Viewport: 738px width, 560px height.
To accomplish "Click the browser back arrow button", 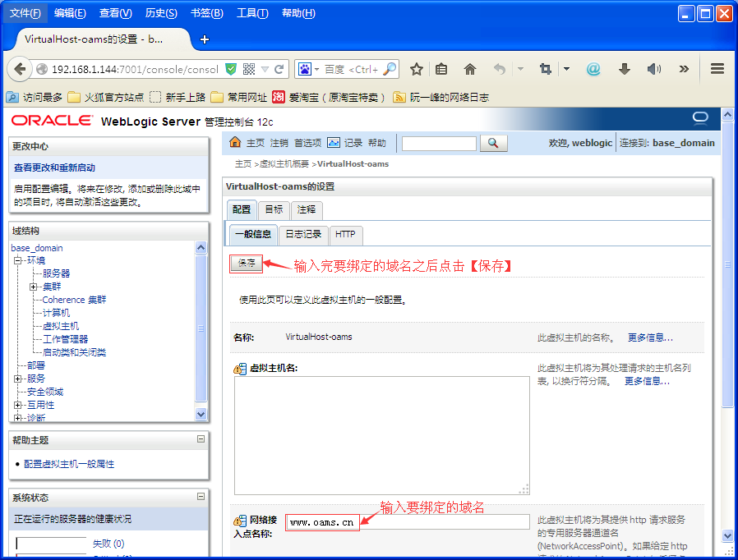I will click(x=20, y=69).
